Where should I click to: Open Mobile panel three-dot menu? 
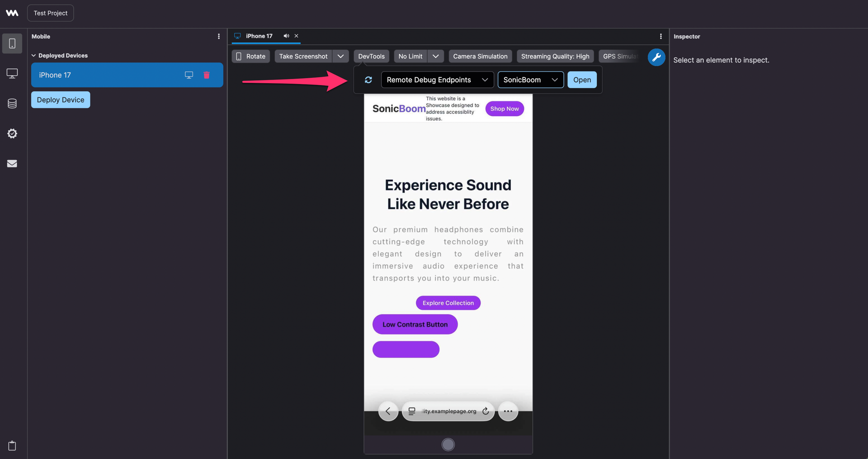click(219, 37)
